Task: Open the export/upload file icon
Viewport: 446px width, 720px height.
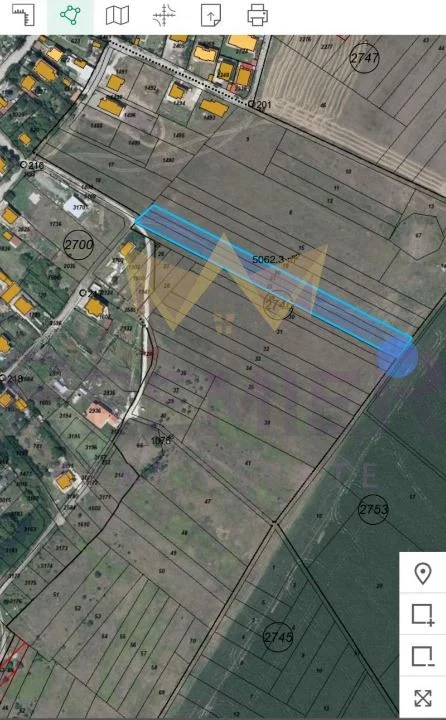Action: click(211, 15)
